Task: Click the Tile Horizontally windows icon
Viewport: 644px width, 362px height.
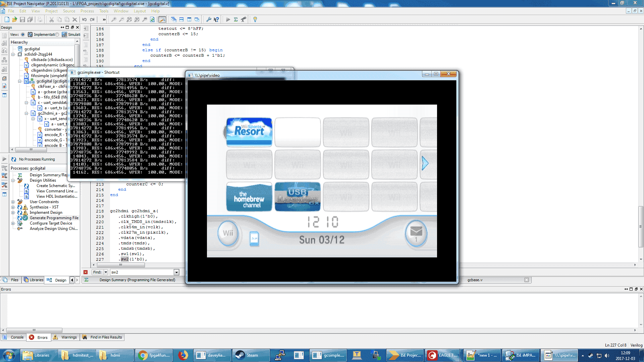Action: coord(181,19)
